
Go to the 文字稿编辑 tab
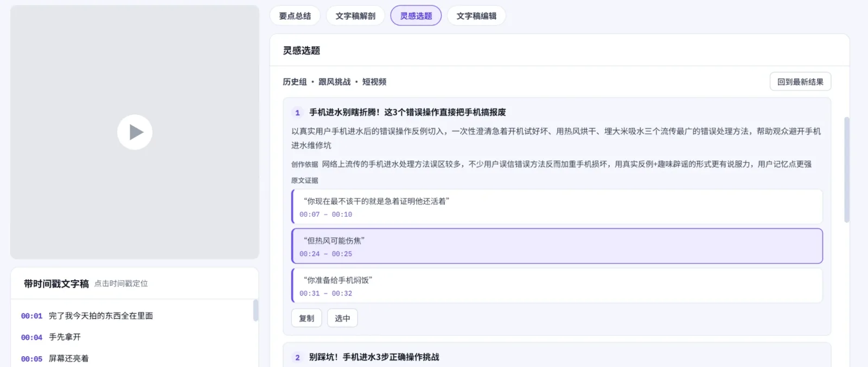pyautogui.click(x=476, y=16)
